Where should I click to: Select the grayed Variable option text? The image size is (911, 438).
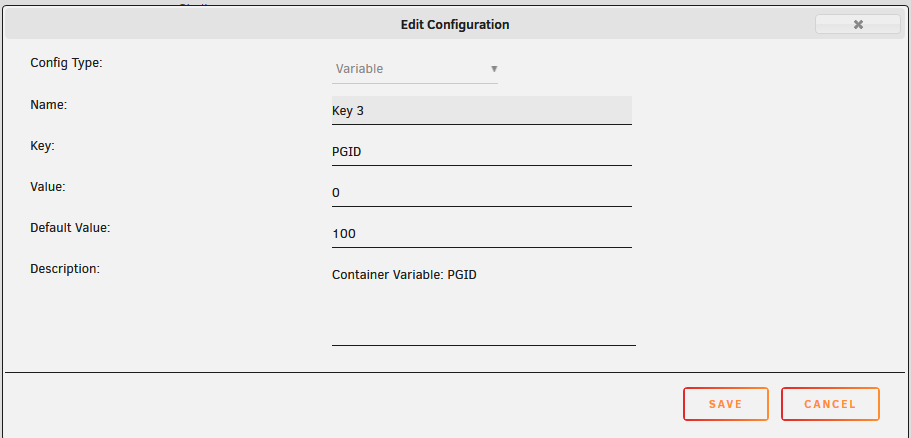(359, 69)
